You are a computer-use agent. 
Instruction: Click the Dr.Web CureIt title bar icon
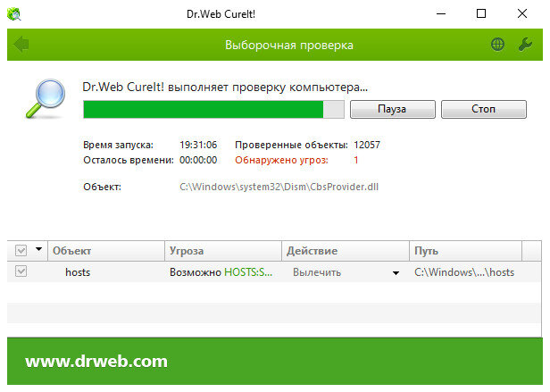[x=14, y=14]
